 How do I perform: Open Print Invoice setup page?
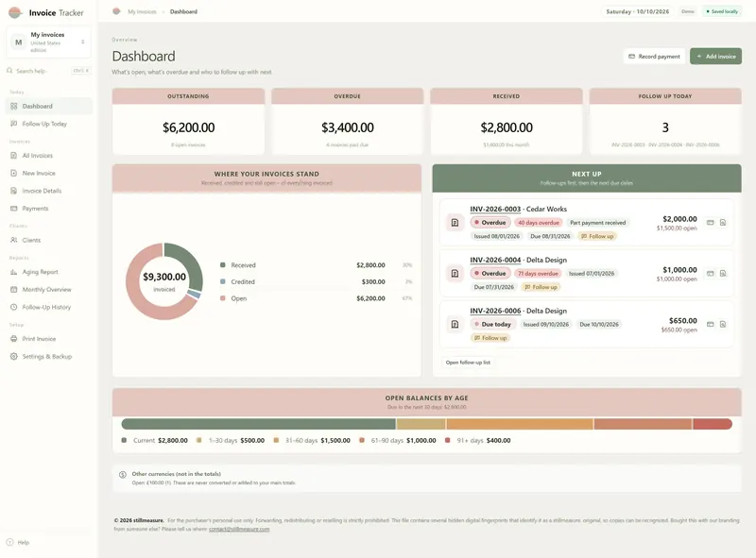tap(48, 339)
